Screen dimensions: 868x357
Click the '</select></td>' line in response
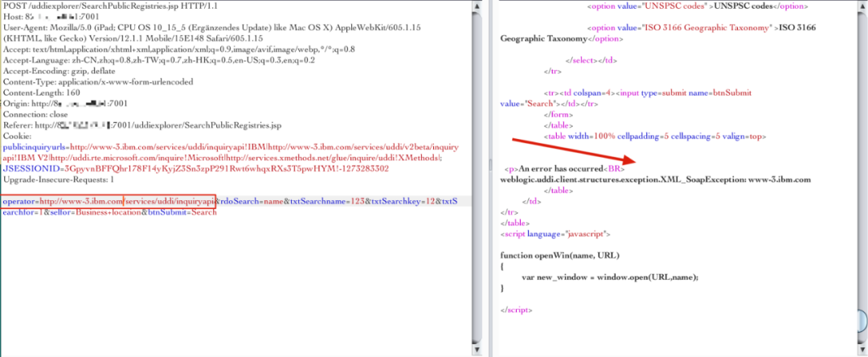click(x=592, y=60)
